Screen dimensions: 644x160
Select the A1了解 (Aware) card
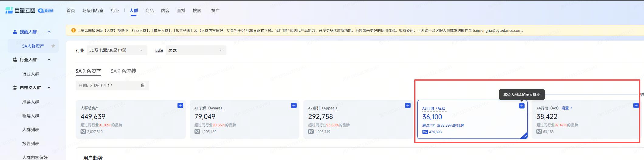[x=244, y=119]
